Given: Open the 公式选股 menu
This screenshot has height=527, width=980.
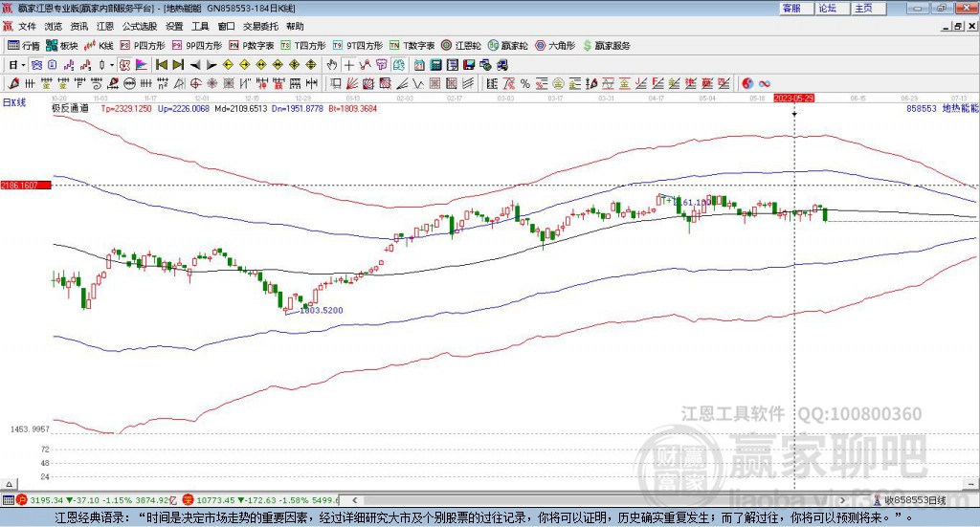Looking at the screenshot, I should point(140,26).
